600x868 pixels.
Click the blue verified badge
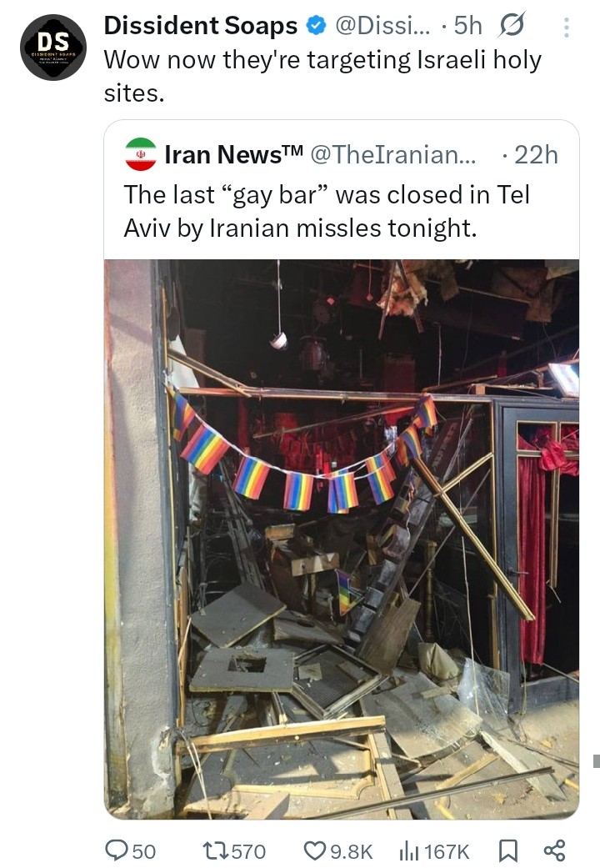pos(316,26)
